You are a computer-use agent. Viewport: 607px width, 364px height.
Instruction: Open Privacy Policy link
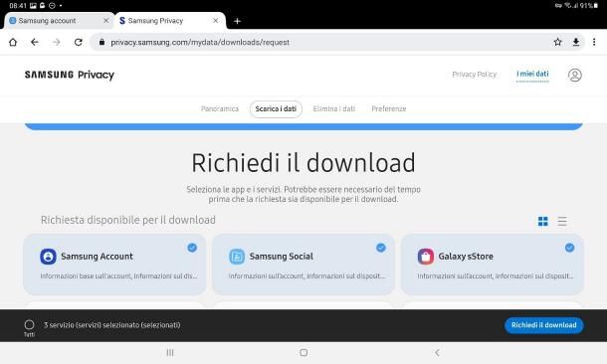[x=475, y=75]
